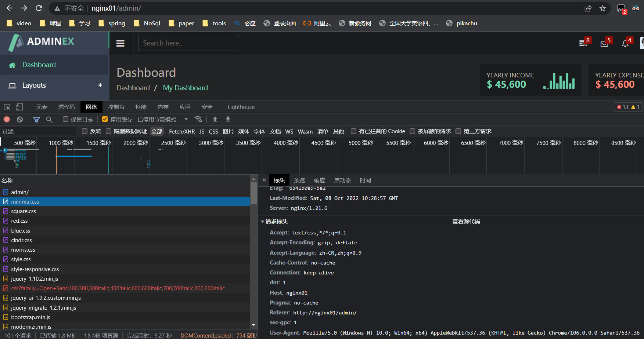Open the throttling mode dropdown
Viewport: 644px width, 339px height.
click(163, 119)
